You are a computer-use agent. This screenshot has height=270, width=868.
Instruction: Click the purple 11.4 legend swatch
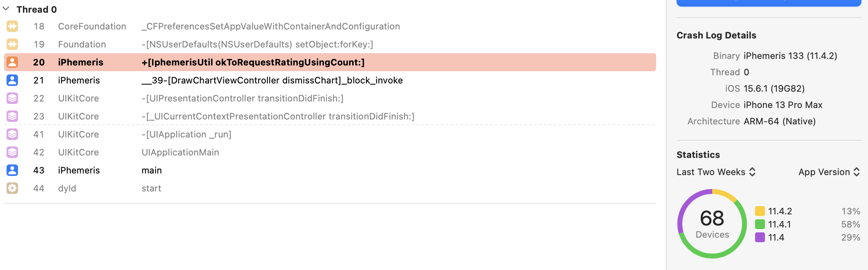[x=760, y=237]
